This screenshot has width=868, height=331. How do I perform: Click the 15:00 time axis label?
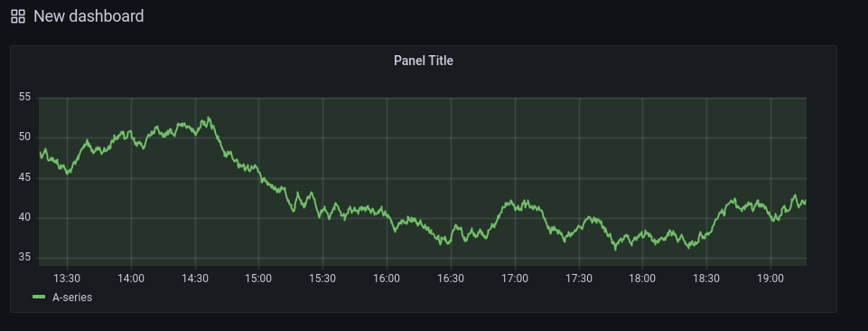coord(258,279)
